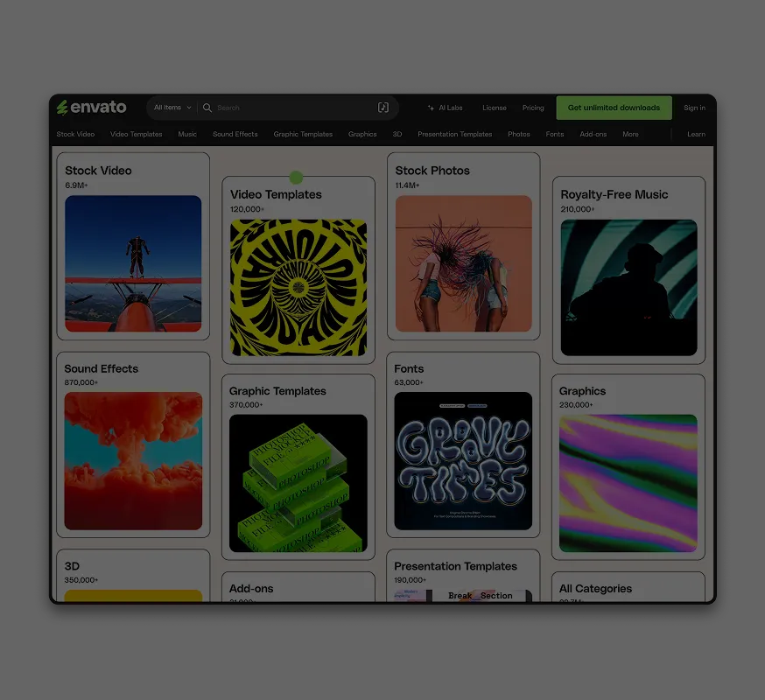
Task: Click the 11.4M+ count text
Action: pos(407,185)
